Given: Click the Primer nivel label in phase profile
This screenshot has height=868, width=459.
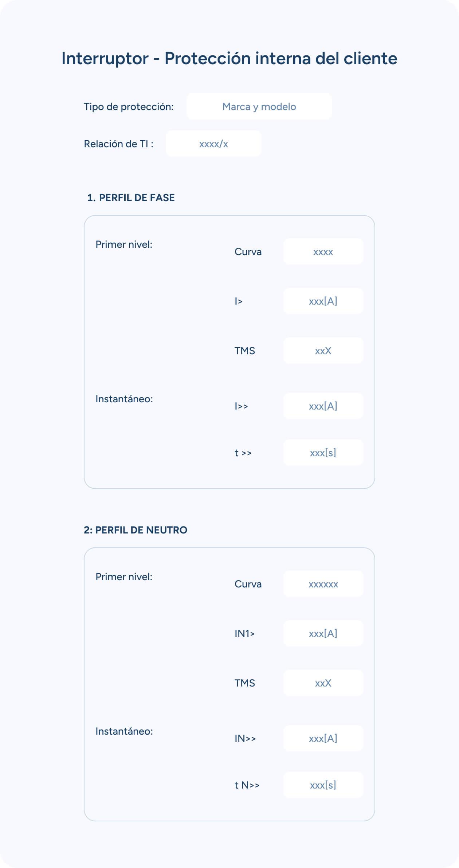Looking at the screenshot, I should tap(124, 244).
